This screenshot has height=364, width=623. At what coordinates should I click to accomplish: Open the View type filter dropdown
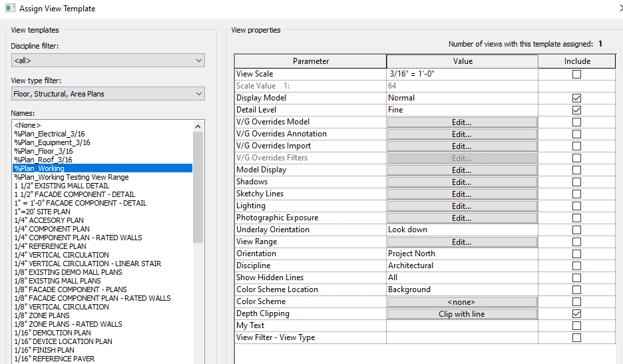pos(108,94)
